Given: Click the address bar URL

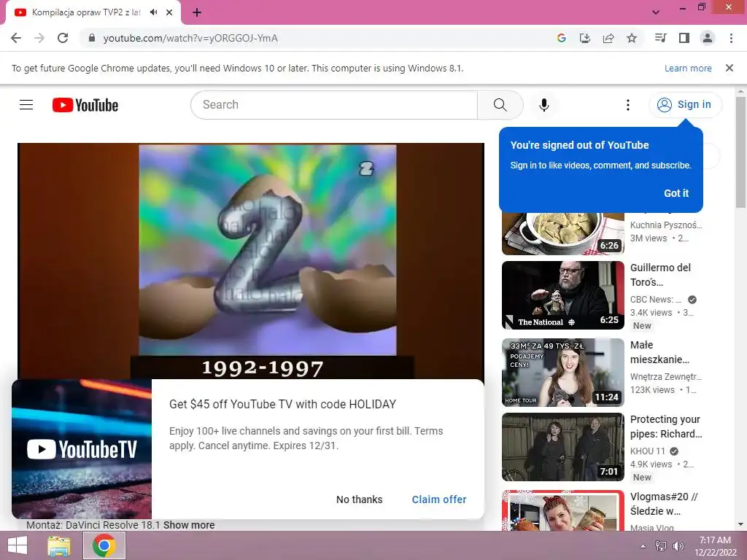Looking at the screenshot, I should [x=190, y=38].
